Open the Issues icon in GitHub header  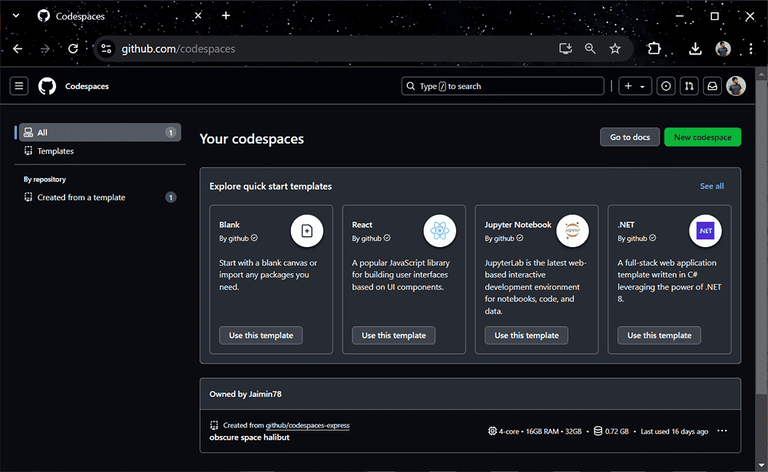[x=666, y=86]
